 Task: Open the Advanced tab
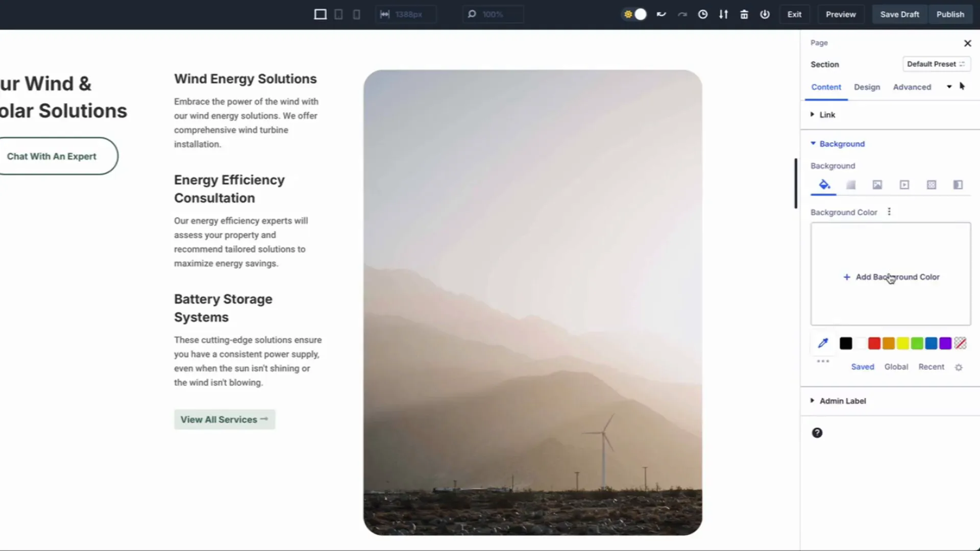pyautogui.click(x=912, y=87)
